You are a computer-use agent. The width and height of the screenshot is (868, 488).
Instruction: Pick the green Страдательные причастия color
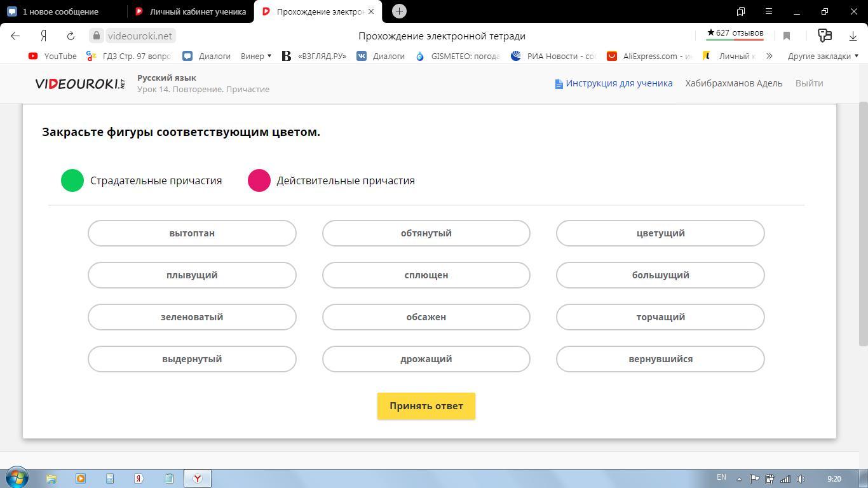(x=72, y=180)
